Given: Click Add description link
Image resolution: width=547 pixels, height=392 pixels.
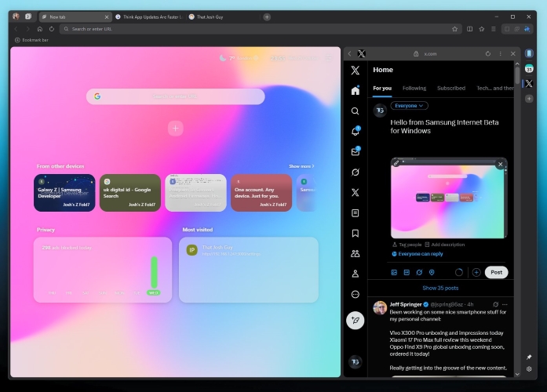Looking at the screenshot, I should pyautogui.click(x=445, y=245).
